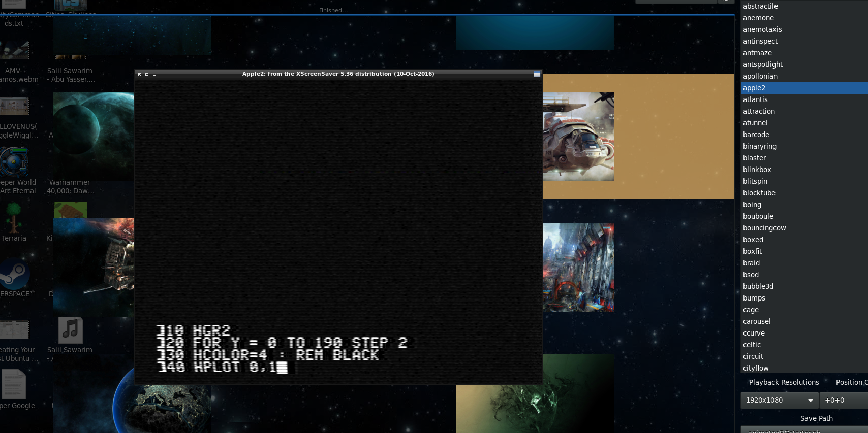
Task: Select boxfit in the screensaver list
Action: 804,251
